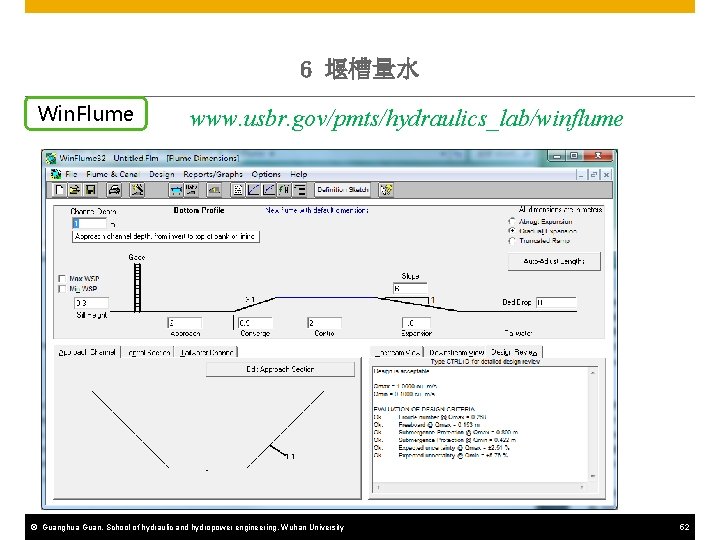Screen dimensions: 720x540
Task: Click the alternative designs list toolbar icon
Action: [x=299, y=190]
